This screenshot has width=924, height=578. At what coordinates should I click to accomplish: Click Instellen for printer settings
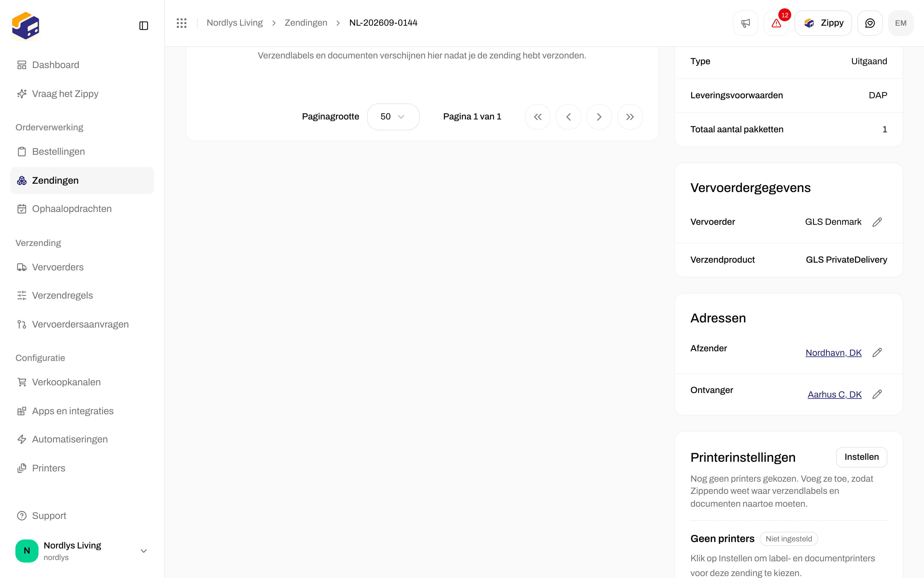(861, 457)
